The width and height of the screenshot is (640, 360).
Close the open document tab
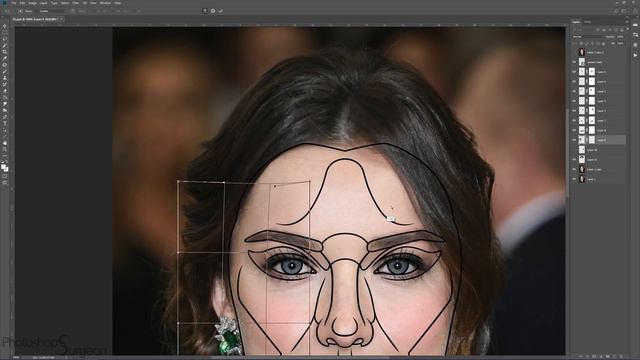(x=61, y=19)
